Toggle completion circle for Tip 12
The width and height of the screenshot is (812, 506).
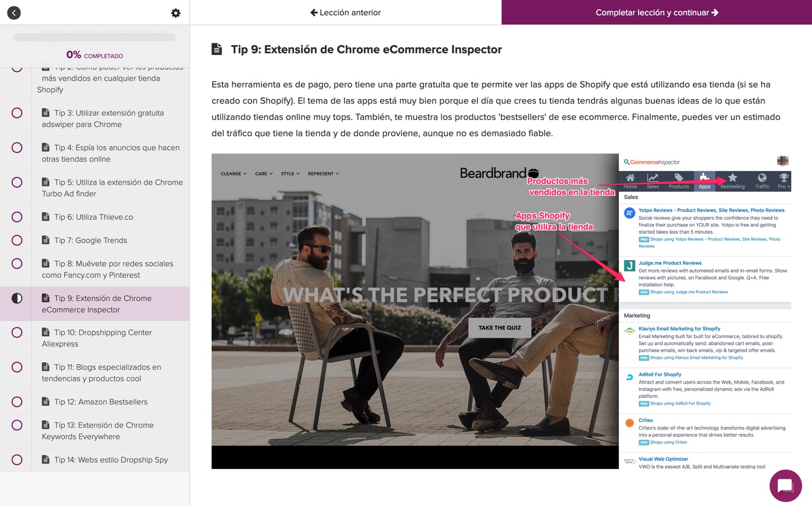click(x=17, y=402)
